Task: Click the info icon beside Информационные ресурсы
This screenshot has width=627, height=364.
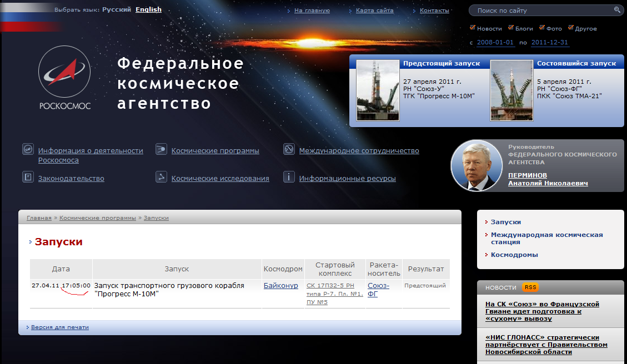Action: 289,176
